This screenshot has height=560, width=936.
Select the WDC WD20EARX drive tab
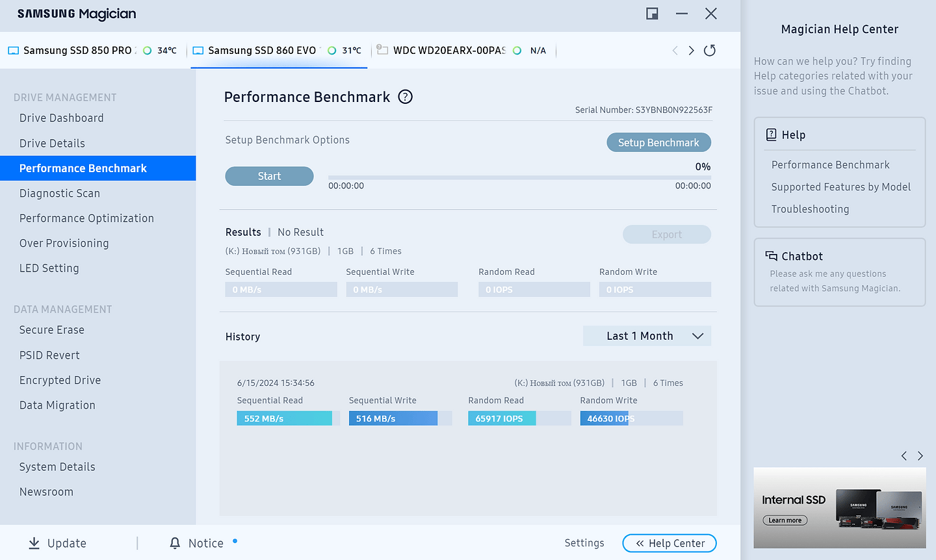[448, 51]
